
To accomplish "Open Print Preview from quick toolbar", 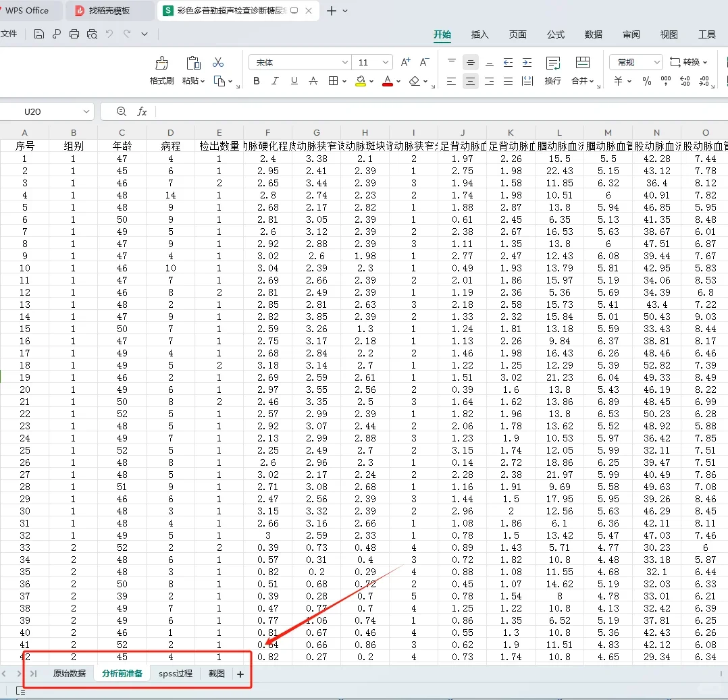I will tap(92, 34).
